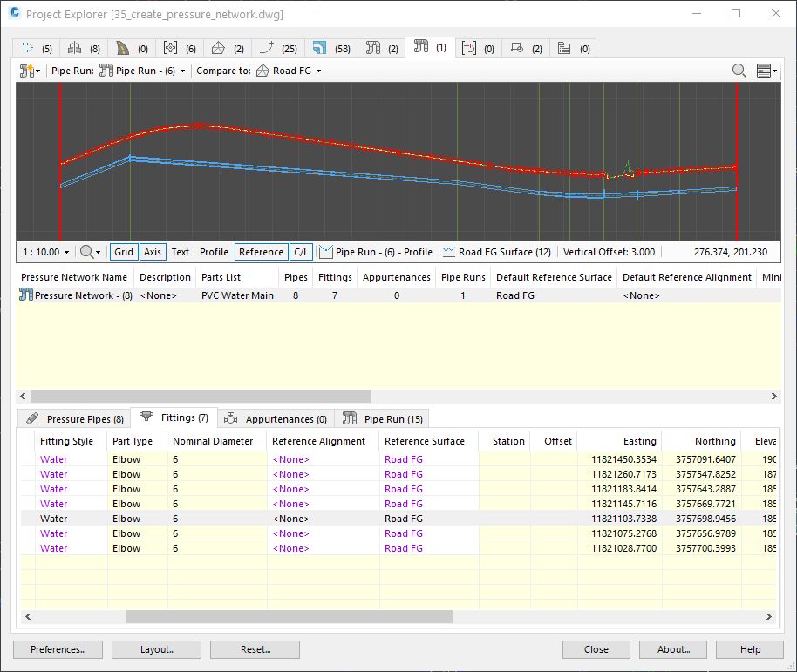Toggle the Grid display button

[124, 252]
